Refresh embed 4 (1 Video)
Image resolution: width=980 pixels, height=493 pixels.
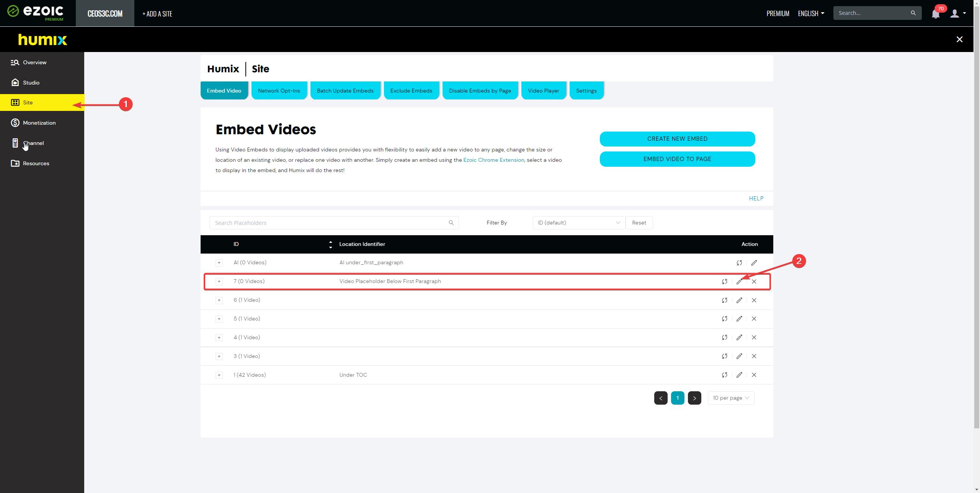tap(724, 337)
